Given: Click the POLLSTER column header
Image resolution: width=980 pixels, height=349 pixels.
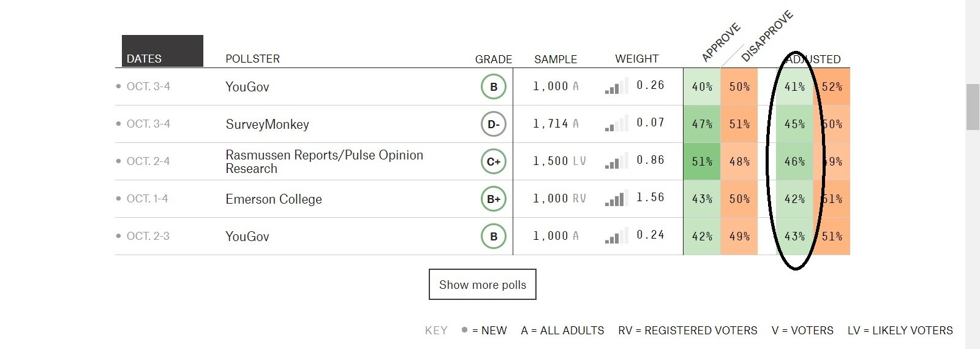Looking at the screenshot, I should (252, 59).
